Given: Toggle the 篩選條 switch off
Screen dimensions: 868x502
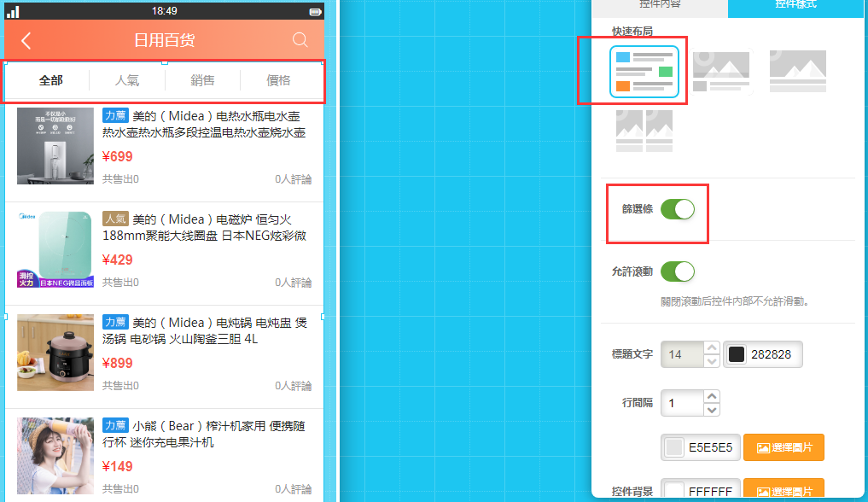Looking at the screenshot, I should 678,209.
